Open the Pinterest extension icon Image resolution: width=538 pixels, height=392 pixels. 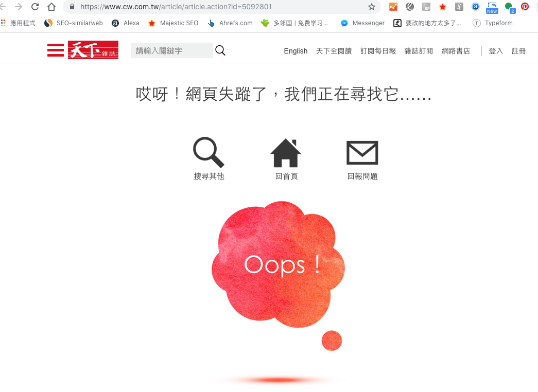click(525, 7)
